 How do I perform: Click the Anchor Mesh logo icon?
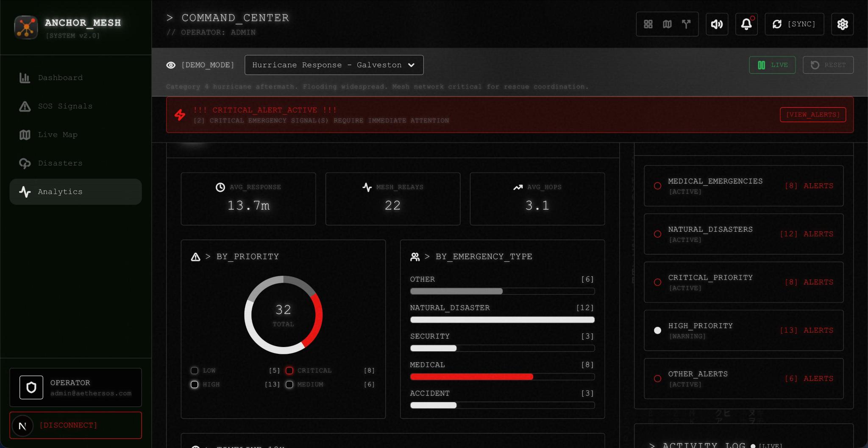point(26,27)
